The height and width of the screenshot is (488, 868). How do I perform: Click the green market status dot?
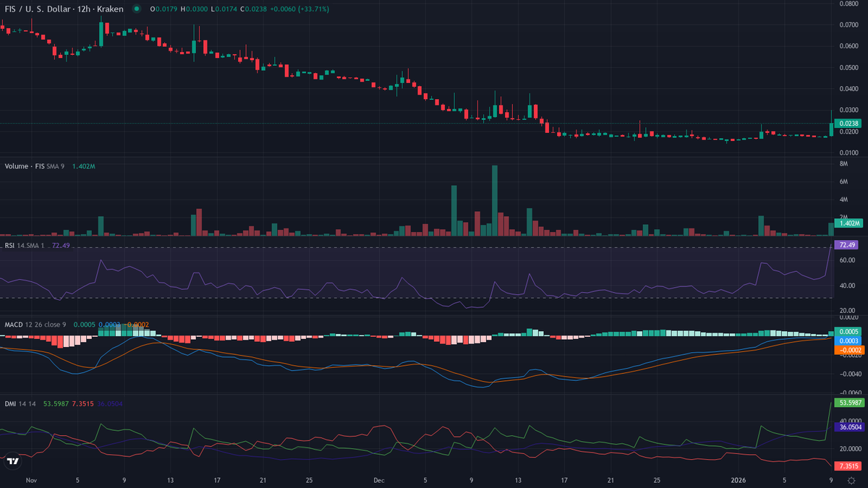click(x=137, y=9)
